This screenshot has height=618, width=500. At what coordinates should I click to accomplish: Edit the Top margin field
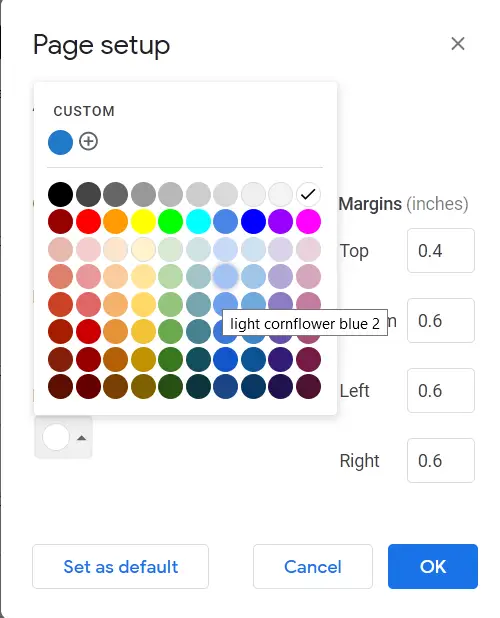441,251
